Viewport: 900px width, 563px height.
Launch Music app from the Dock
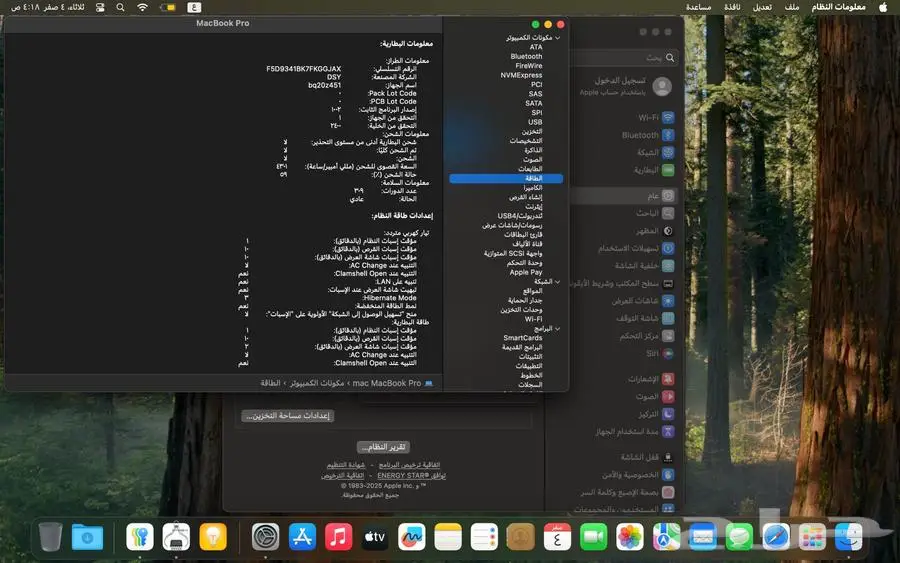339,537
